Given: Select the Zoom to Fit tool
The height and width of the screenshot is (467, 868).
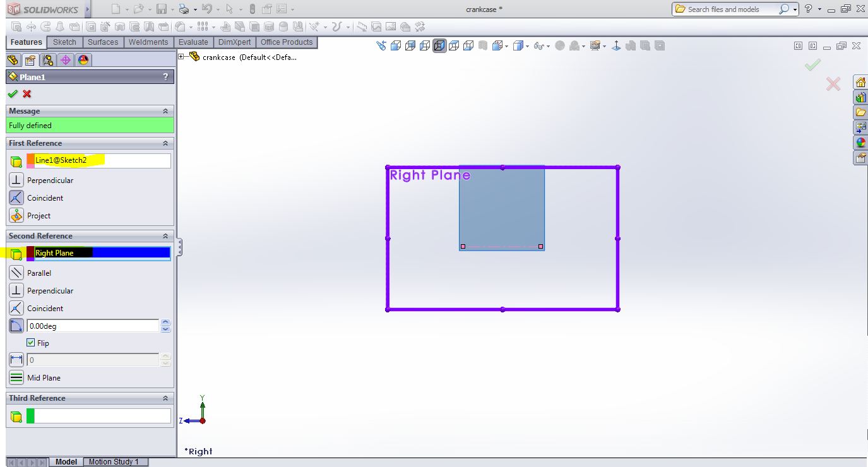Looking at the screenshot, I should click(381, 45).
